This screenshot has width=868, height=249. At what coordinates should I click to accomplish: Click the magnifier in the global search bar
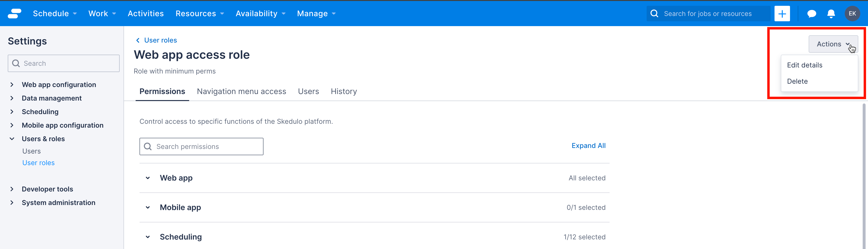(654, 14)
